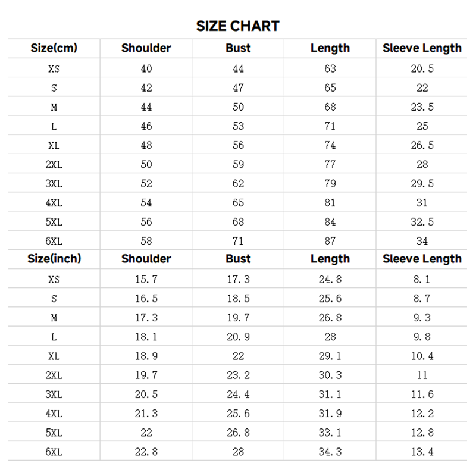Click the length value 74 for XL

click(x=330, y=145)
